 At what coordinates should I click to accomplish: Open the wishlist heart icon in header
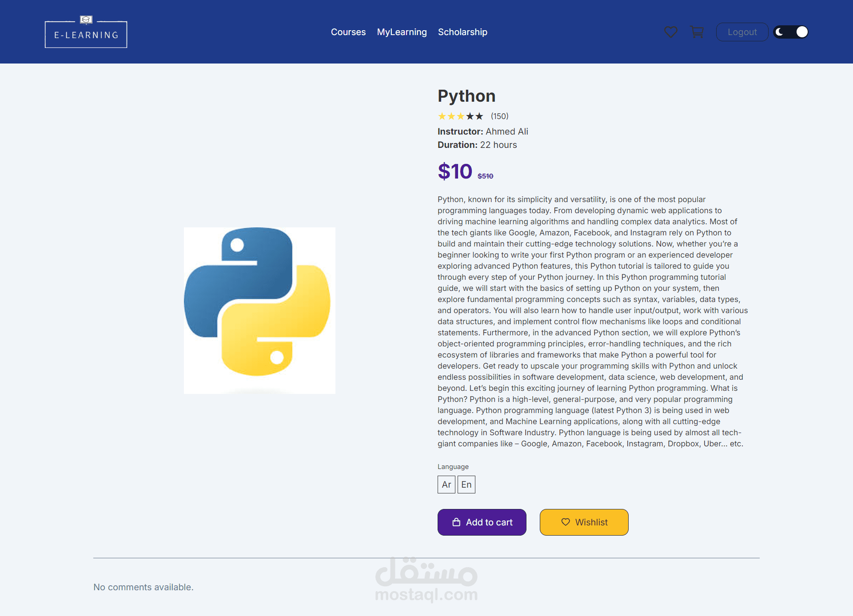coord(670,32)
